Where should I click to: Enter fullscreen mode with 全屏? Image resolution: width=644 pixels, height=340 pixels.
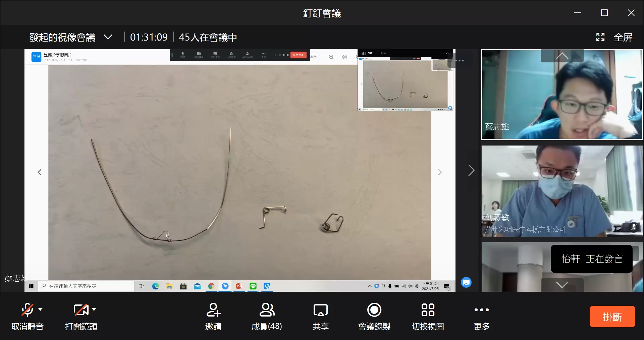pos(614,37)
